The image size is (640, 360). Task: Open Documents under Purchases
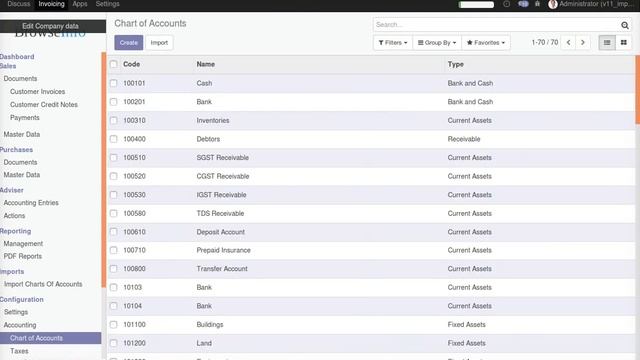20,162
